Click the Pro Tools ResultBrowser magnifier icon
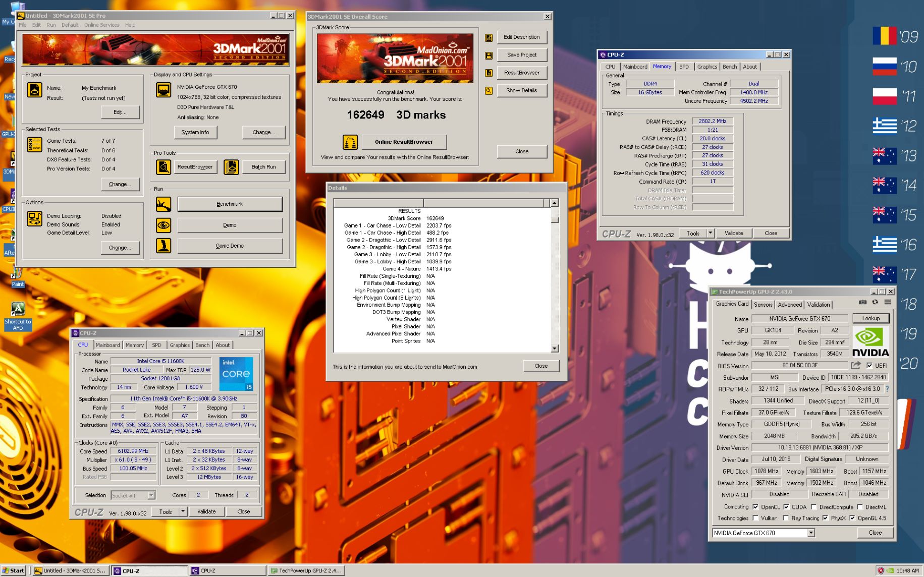Screen dimensions: 924x577 click(164, 167)
